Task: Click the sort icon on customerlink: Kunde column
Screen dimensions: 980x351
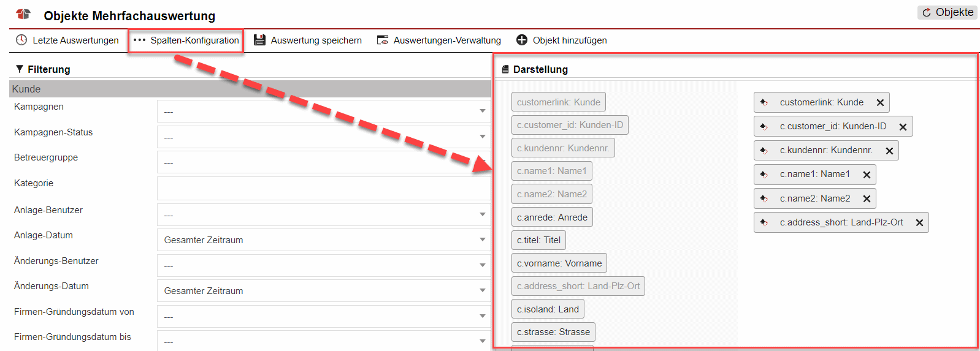Action: pos(764,102)
